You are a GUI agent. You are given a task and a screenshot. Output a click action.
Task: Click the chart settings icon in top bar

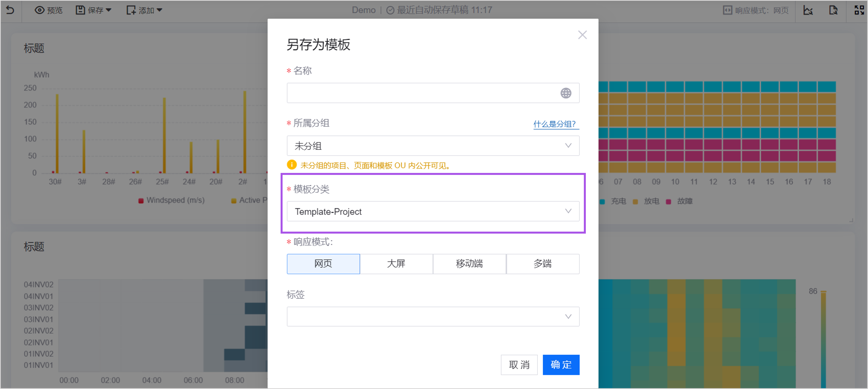tap(808, 10)
